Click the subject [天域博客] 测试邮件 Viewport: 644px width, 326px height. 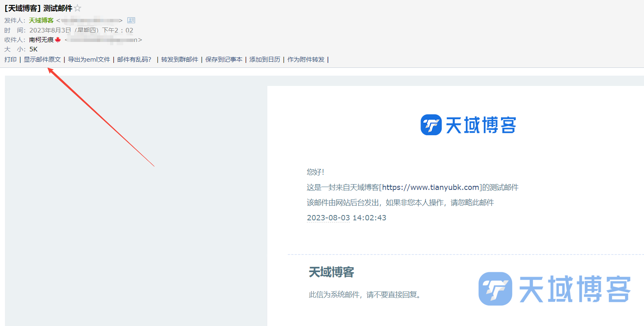38,8
